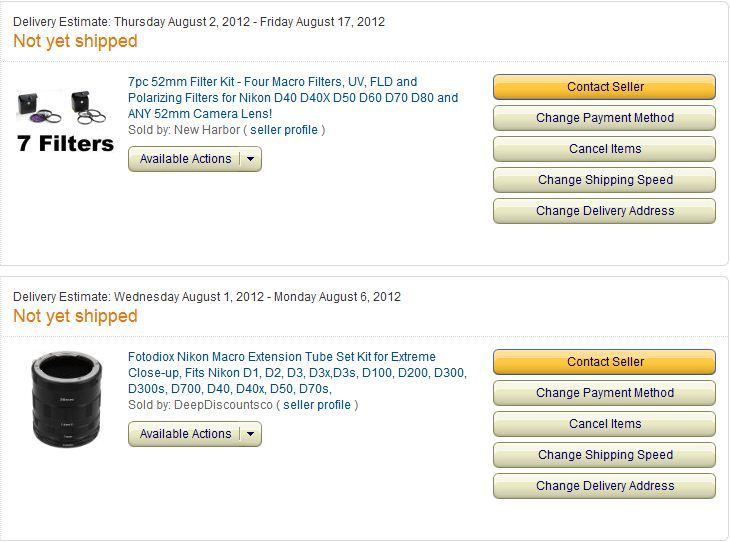View New Harbor seller profile
Image resolution: width=730 pixels, height=542 pixels.
pos(284,130)
